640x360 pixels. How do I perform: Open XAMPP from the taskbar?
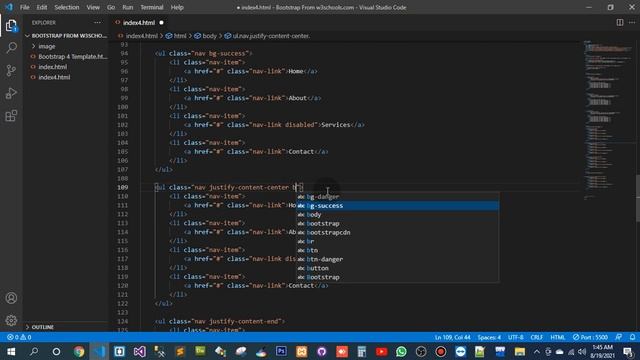tap(302, 351)
